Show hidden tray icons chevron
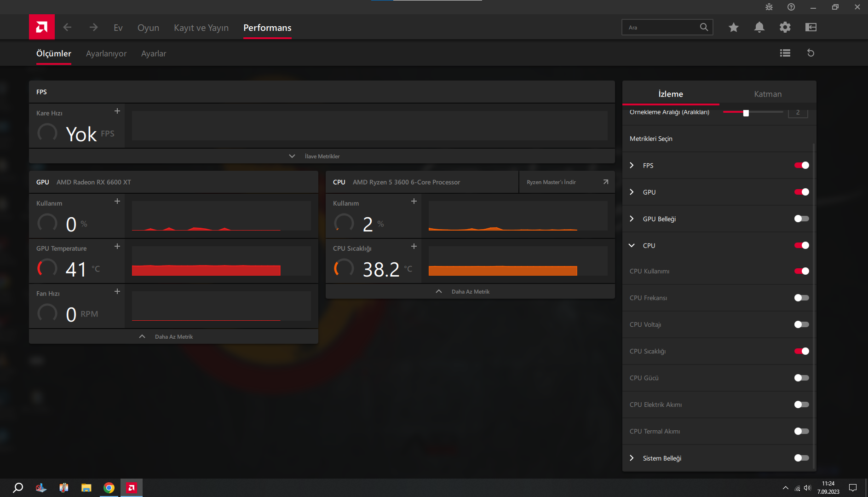 pos(785,488)
